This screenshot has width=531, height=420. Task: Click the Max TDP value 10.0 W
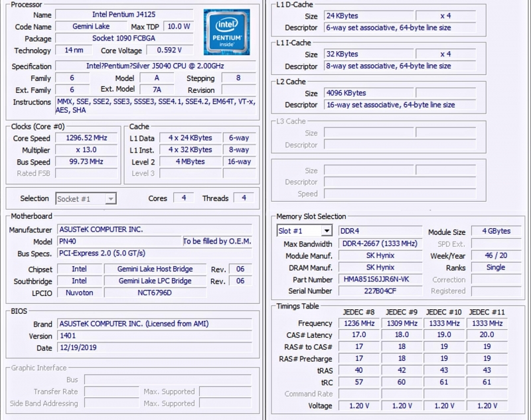pos(179,27)
